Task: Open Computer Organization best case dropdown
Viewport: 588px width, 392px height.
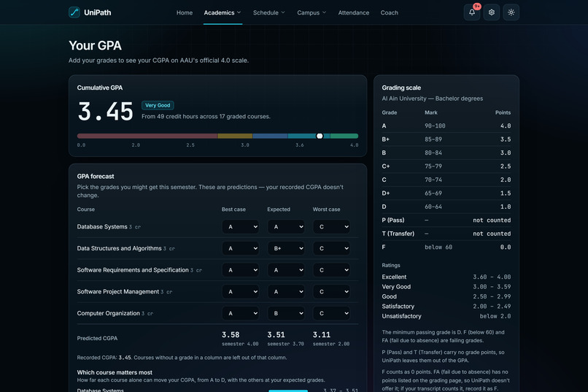Action: pyautogui.click(x=240, y=313)
